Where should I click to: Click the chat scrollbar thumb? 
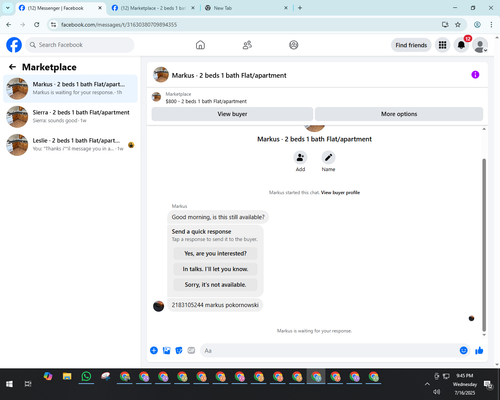pyautogui.click(x=484, y=245)
